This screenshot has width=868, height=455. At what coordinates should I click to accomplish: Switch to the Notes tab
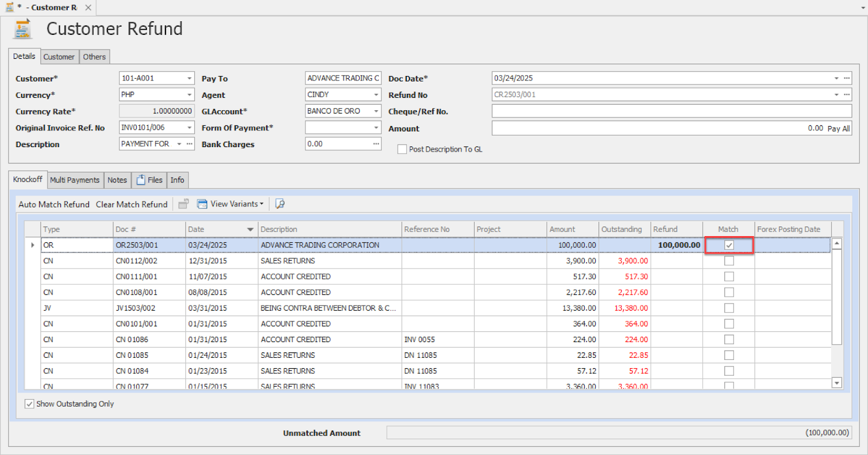(117, 180)
